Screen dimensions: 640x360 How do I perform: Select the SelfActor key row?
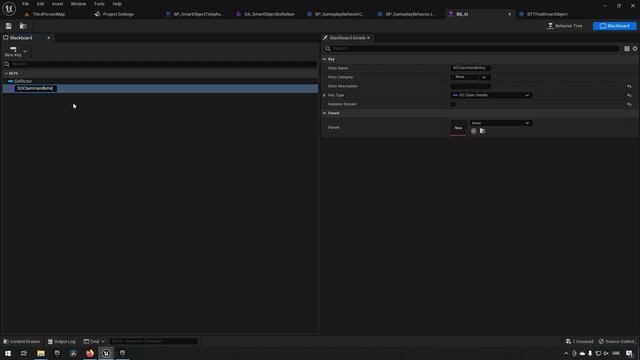coord(160,81)
